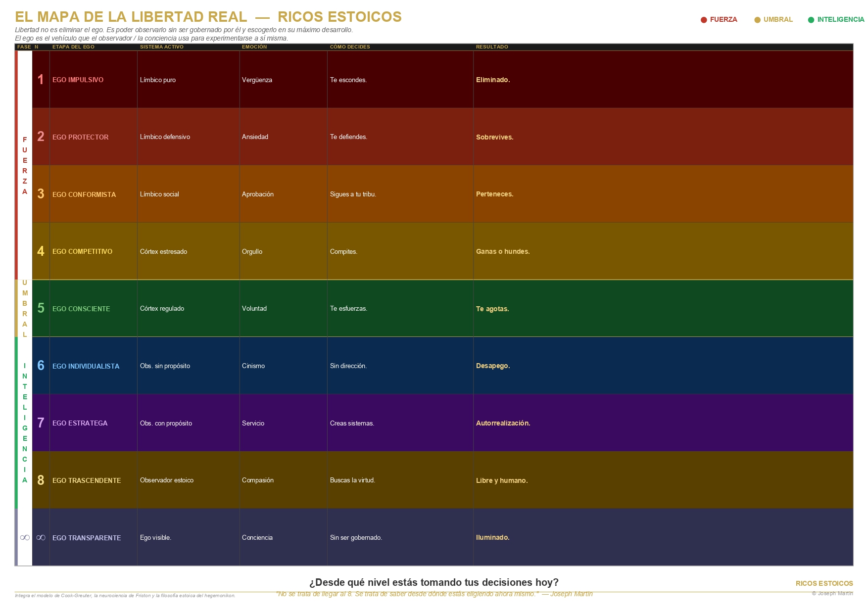868x614 pixels.
Task: Highlight the "Perteneces." result
Action: (x=494, y=194)
